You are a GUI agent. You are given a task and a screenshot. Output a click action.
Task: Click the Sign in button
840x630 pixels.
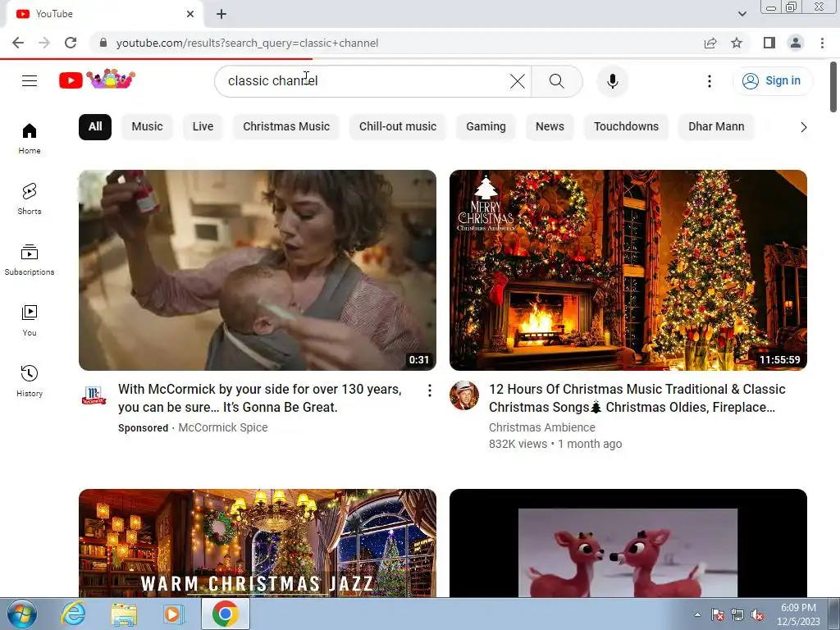(773, 81)
